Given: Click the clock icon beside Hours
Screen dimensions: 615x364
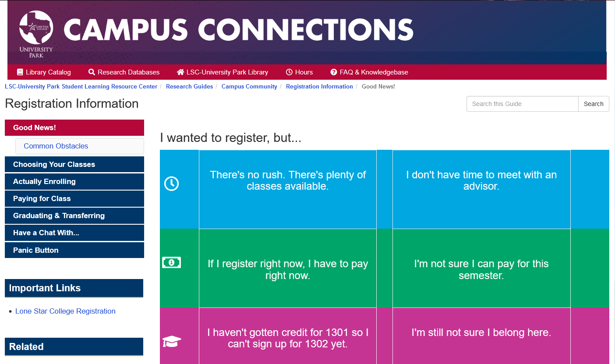Looking at the screenshot, I should coord(289,72).
